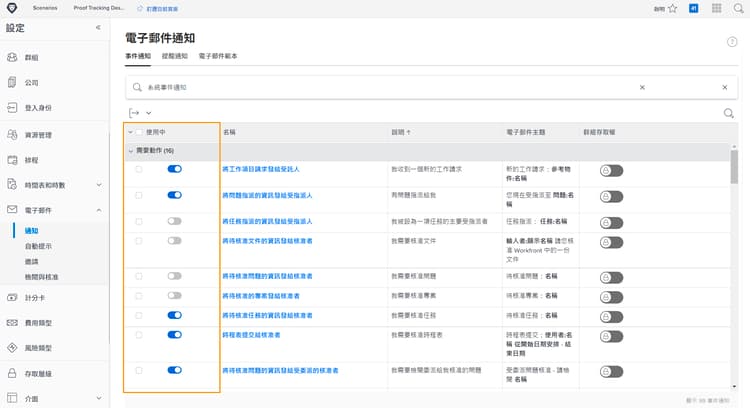Clear the filter text with inner X
Screen dimensions: 750x408
(642, 87)
